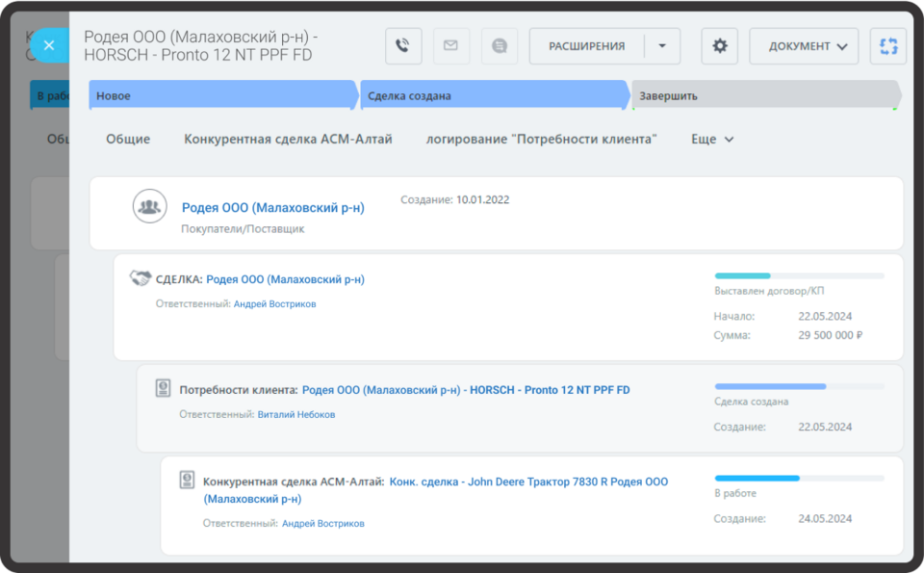Viewport: 924px width, 573px height.
Task: Open settings with the gear icon
Action: pos(719,46)
